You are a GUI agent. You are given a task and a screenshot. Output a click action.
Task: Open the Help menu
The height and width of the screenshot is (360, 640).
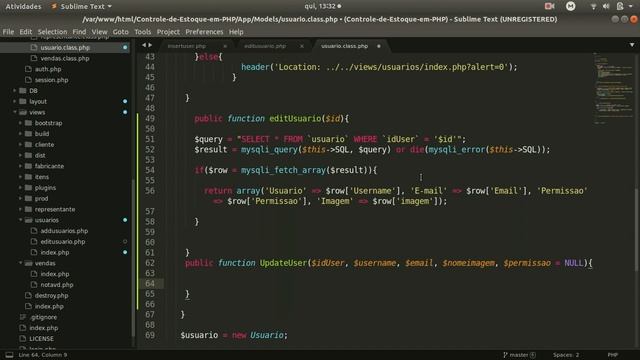tap(236, 32)
